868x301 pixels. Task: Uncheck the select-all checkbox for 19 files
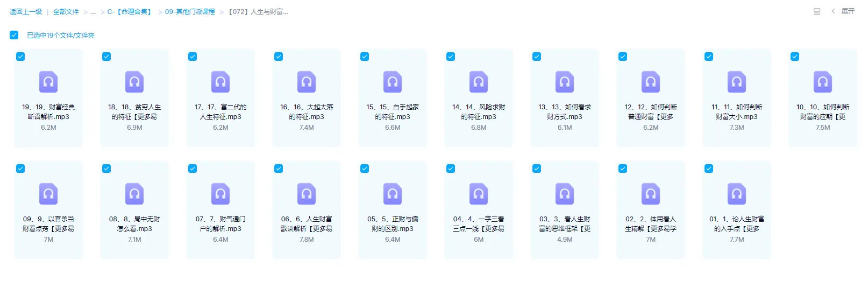(14, 35)
